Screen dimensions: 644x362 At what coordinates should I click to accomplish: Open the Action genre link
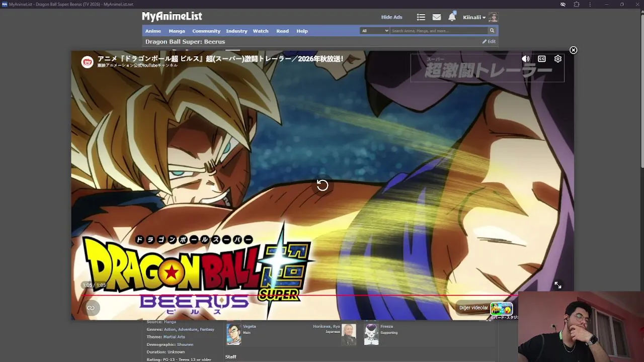pyautogui.click(x=170, y=329)
